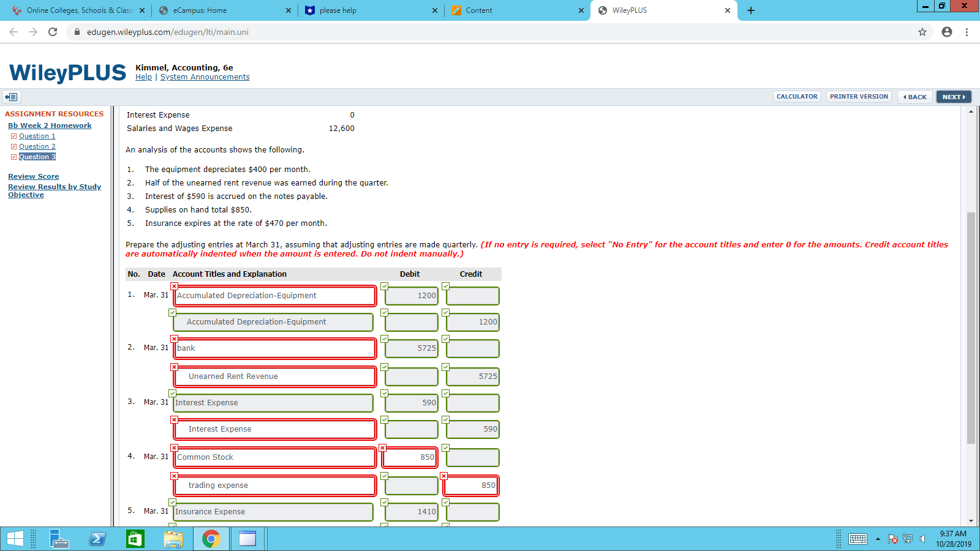Click the red X above "trading expense"
Screen dimensions: 980x551
[x=174, y=476]
